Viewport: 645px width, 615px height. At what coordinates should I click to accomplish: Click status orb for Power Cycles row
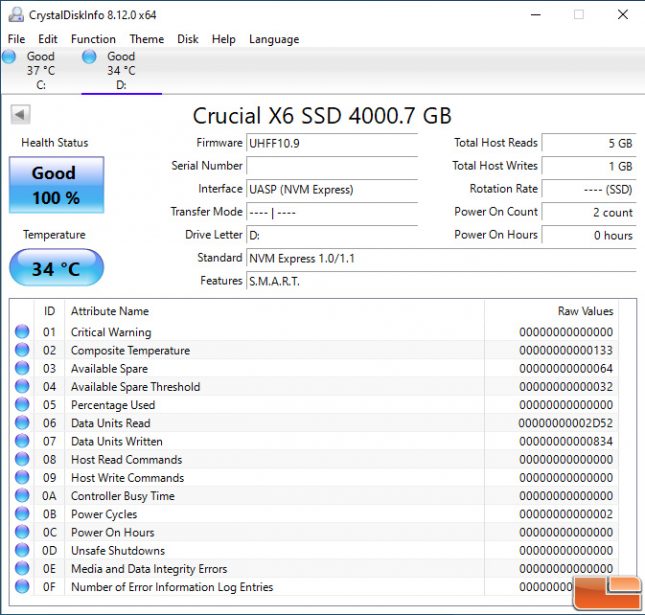click(22, 513)
